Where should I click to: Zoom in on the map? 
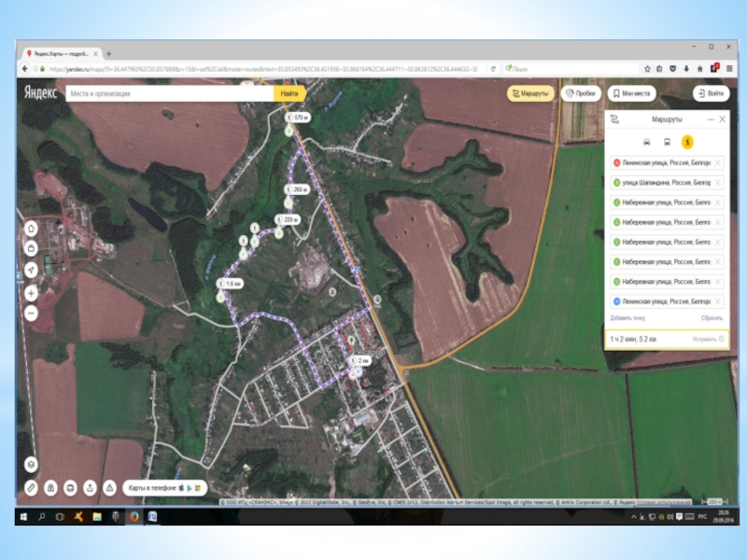pyautogui.click(x=31, y=293)
